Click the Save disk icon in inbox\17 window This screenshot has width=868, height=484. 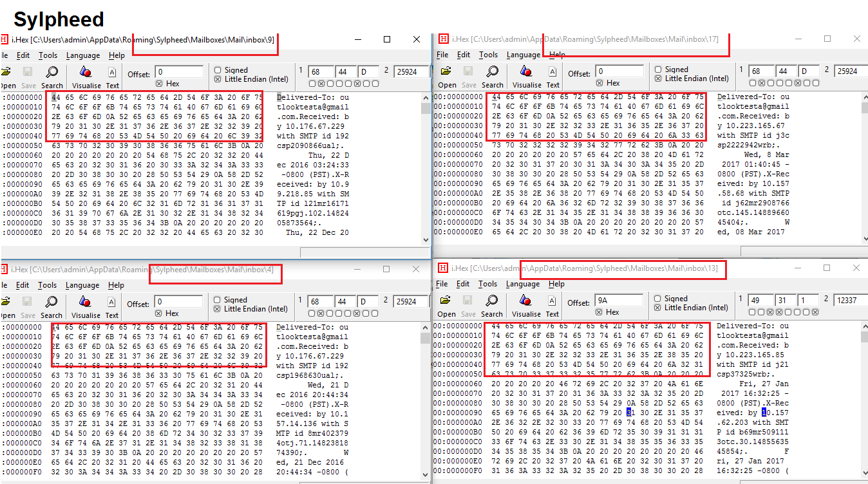click(x=469, y=71)
